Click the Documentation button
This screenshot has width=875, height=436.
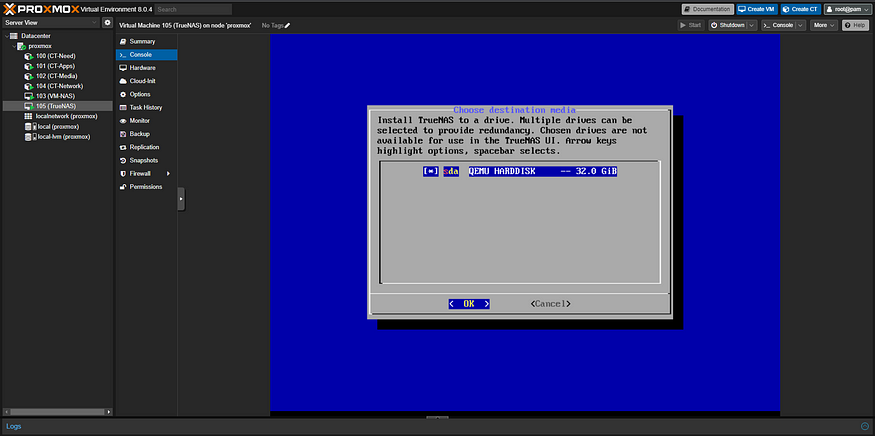pos(707,9)
